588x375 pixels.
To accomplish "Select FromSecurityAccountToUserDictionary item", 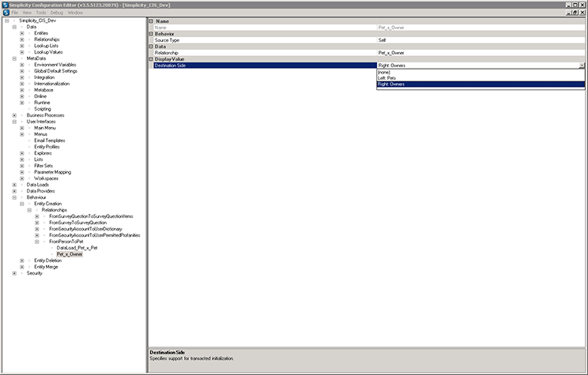I will click(85, 229).
